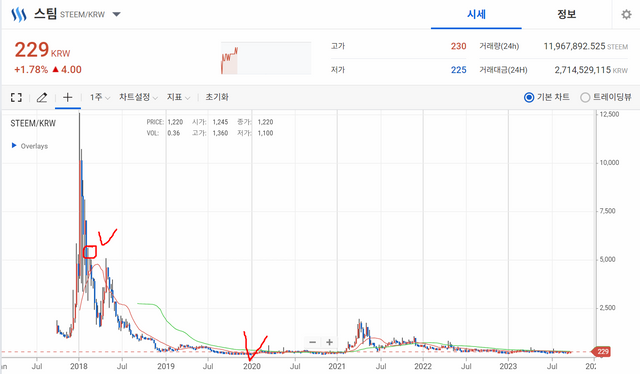Click the 거래대금 value 2,714,529,115
The height and width of the screenshot is (374, 640).
(x=582, y=70)
